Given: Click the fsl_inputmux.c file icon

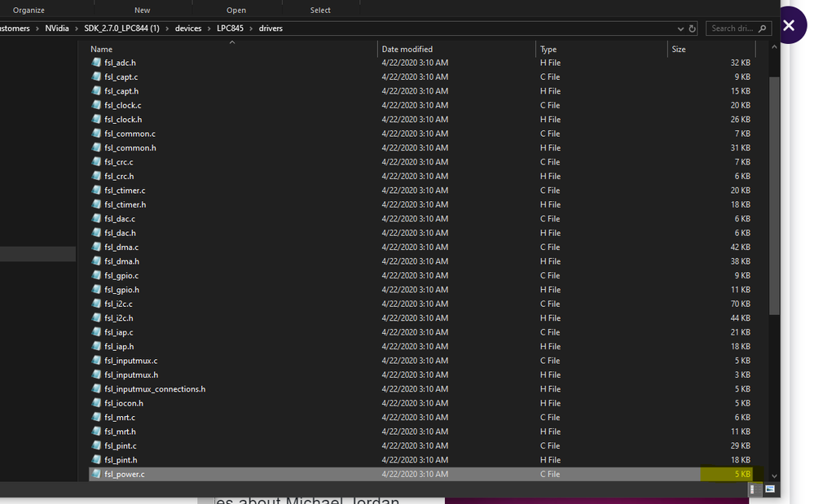Looking at the screenshot, I should pos(96,361).
